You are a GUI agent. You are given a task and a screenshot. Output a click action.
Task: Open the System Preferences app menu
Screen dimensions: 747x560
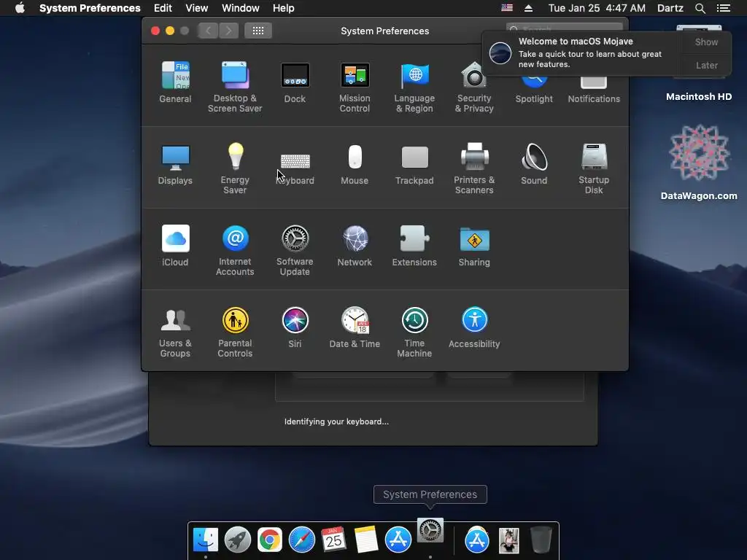tap(90, 8)
